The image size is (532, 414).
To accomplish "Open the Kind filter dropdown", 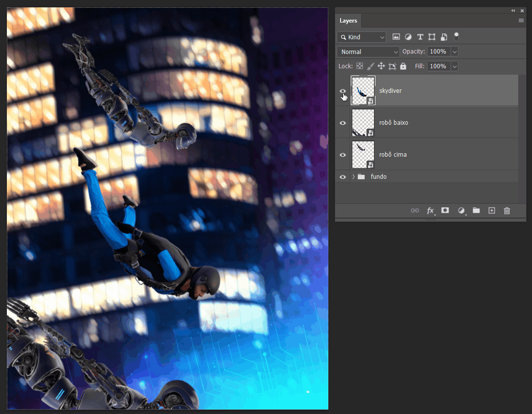I will coord(361,37).
